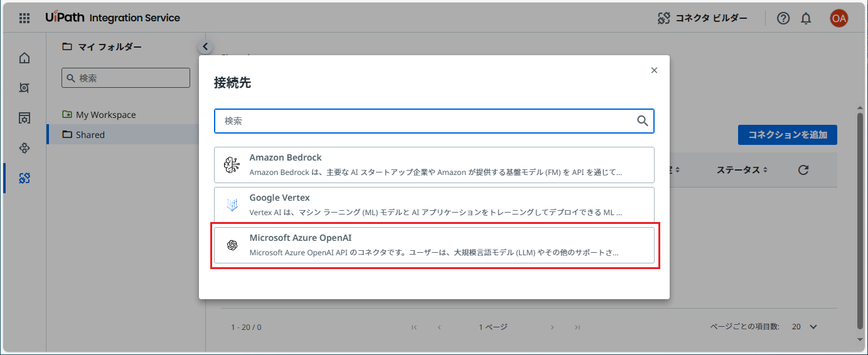Focus the connector 検索 box in dialog
Viewport: 868px width, 355px height.
click(x=434, y=121)
